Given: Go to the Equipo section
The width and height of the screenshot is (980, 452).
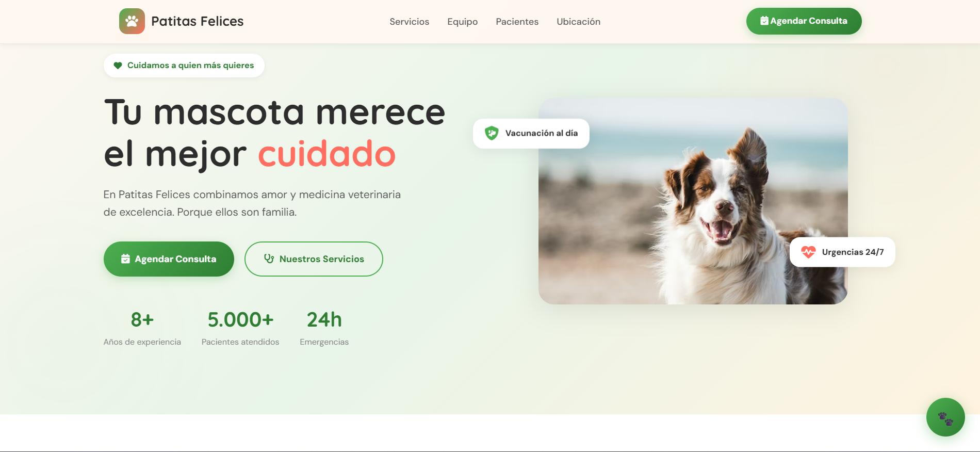Looking at the screenshot, I should coord(462,22).
